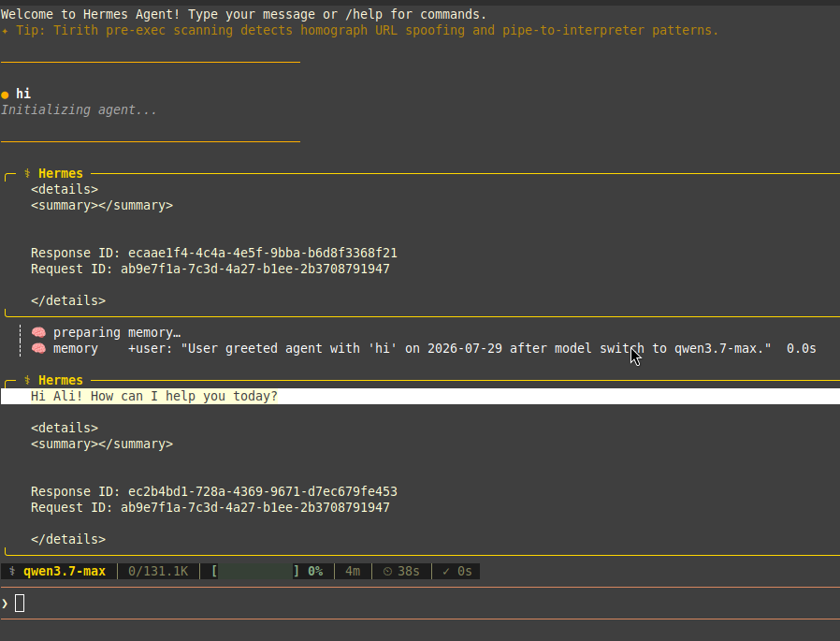This screenshot has width=840, height=641.
Task: Click the '<details>' tag in second Hermes panel
Action: [x=65, y=428]
